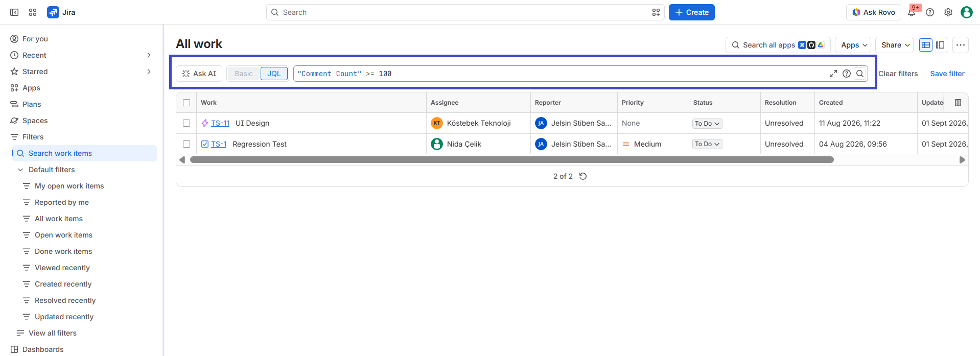
Task: Run the JQL search with the magnifier icon
Action: point(860,74)
